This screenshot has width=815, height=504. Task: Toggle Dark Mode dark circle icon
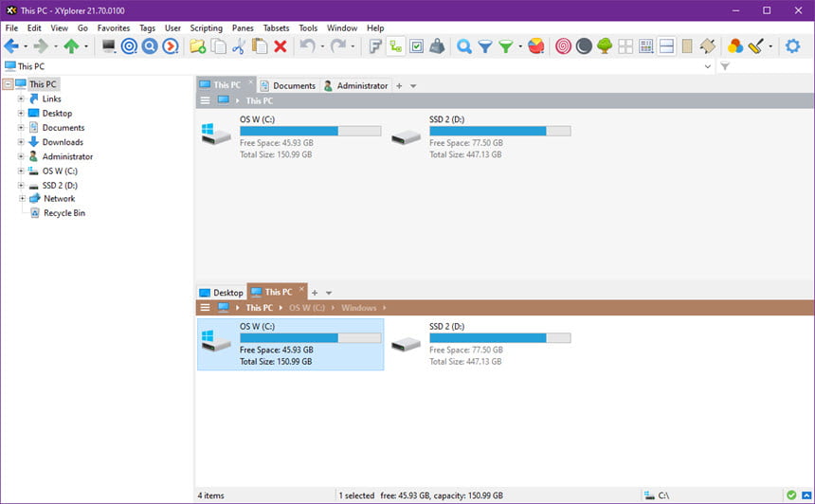click(584, 46)
